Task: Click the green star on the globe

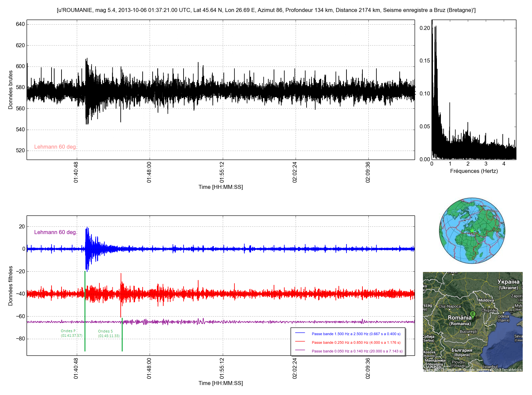Action: [472, 230]
